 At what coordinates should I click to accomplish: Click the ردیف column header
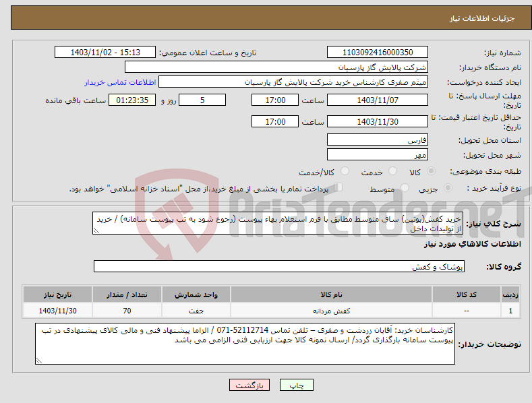[510, 294]
